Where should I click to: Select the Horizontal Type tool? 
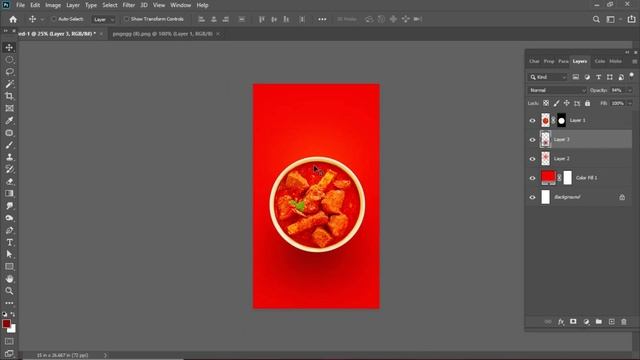(9, 242)
